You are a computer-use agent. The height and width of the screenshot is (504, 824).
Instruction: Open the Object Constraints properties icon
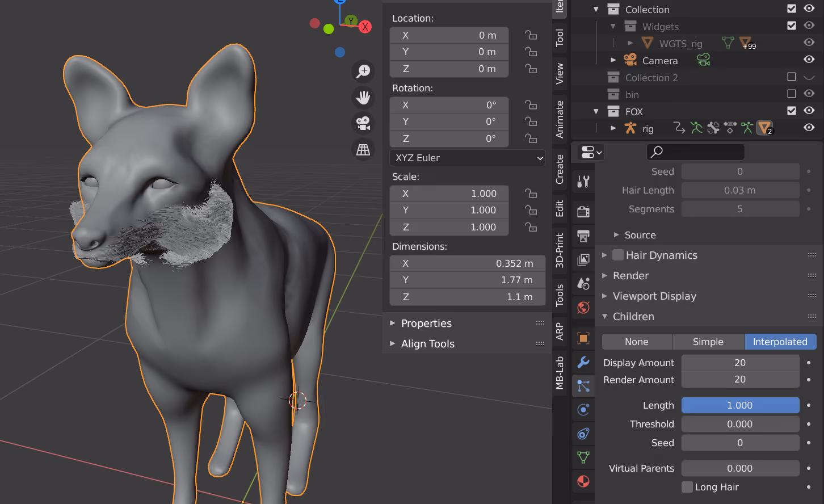tap(583, 434)
